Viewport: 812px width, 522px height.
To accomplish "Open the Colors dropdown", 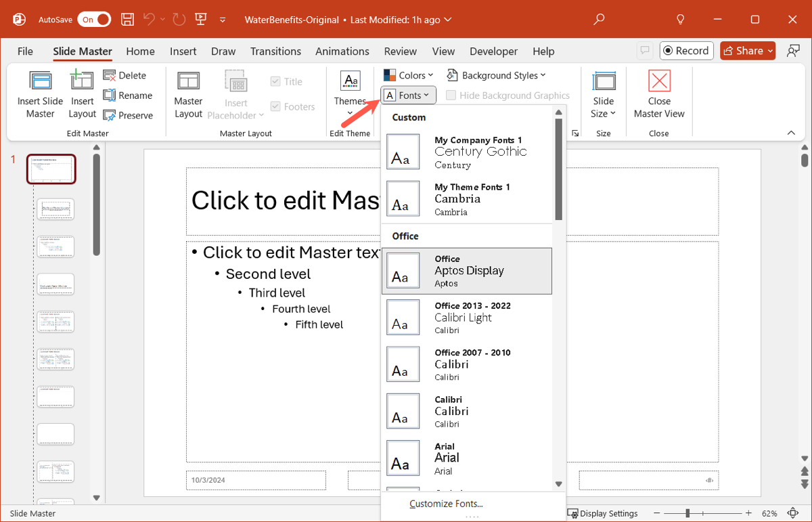I will pos(407,75).
